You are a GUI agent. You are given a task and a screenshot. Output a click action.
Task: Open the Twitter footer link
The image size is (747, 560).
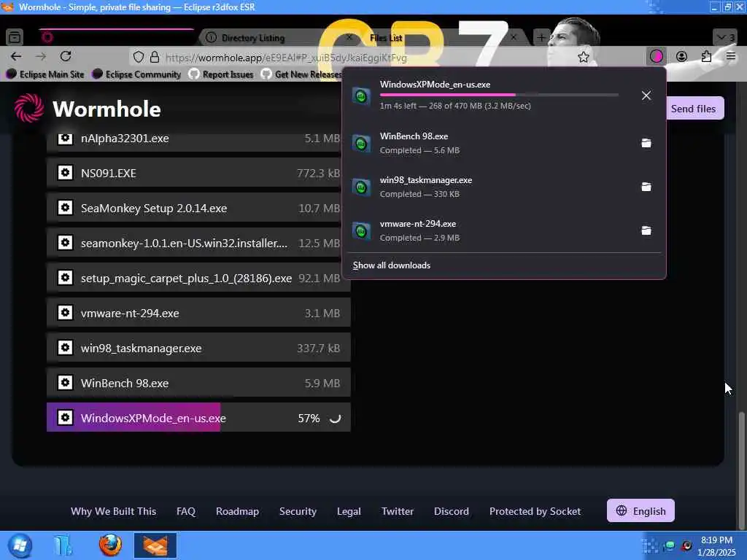tap(398, 511)
